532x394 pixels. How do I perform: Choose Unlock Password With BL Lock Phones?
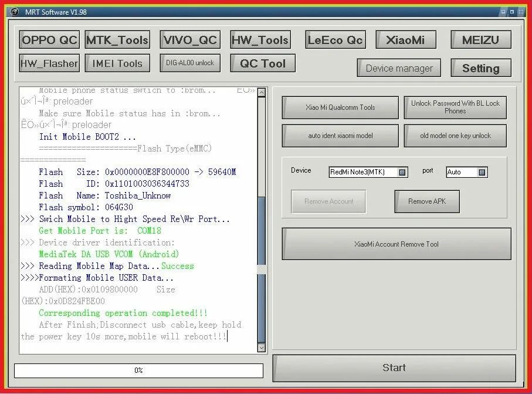pyautogui.click(x=455, y=107)
